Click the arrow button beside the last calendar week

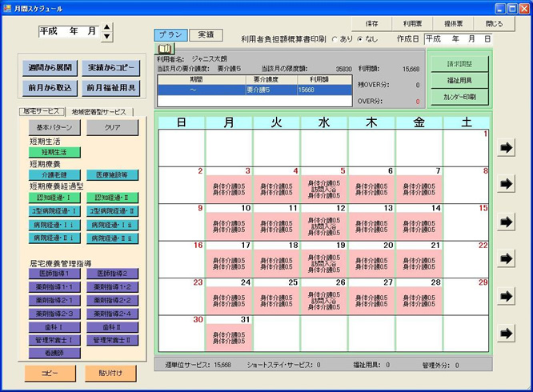[506, 333]
